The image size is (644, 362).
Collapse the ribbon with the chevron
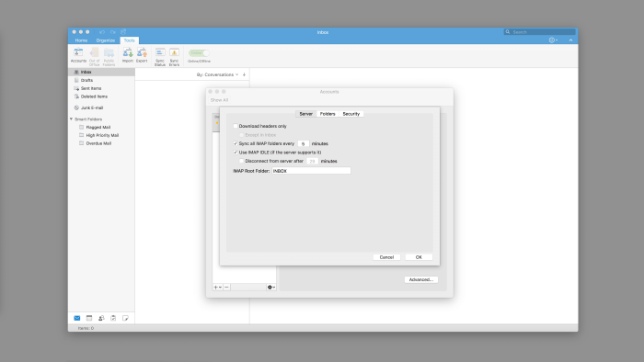(x=570, y=40)
